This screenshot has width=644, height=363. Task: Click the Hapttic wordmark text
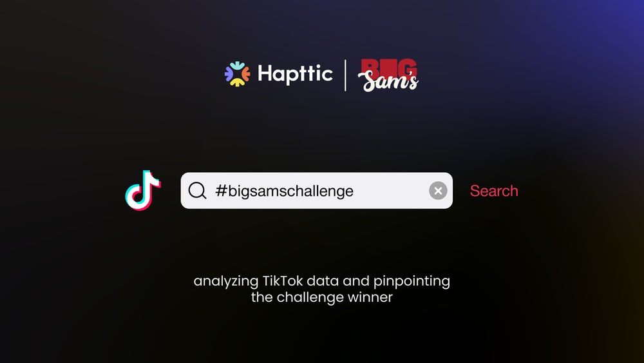pyautogui.click(x=295, y=74)
